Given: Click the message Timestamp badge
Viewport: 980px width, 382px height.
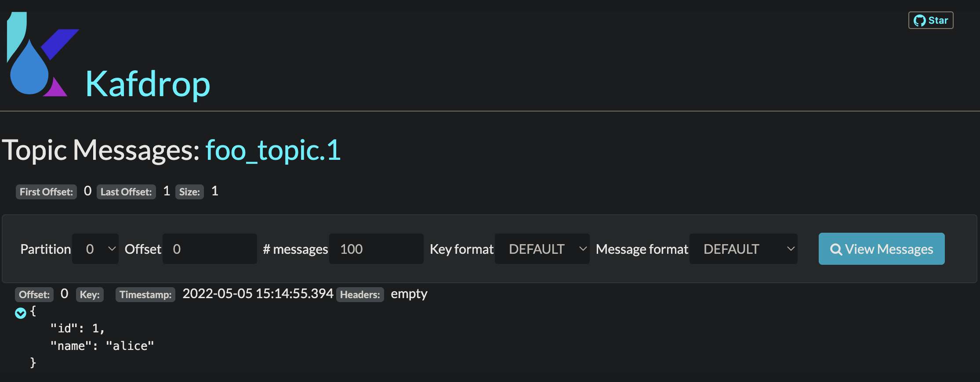Looking at the screenshot, I should pyautogui.click(x=145, y=295).
